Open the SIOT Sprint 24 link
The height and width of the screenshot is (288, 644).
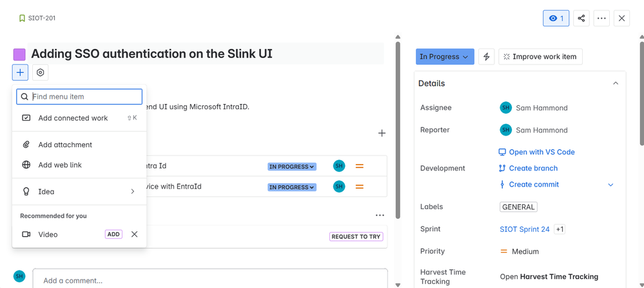[x=525, y=229]
